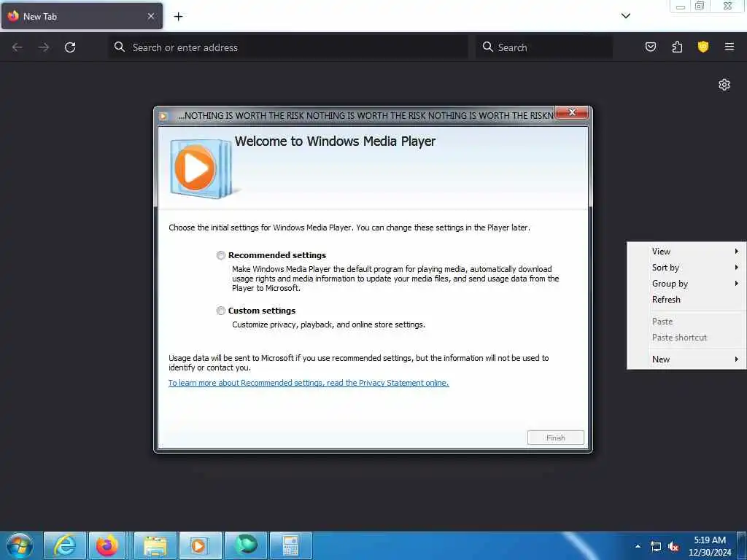
Task: Click the network tray icon
Action: (x=656, y=547)
